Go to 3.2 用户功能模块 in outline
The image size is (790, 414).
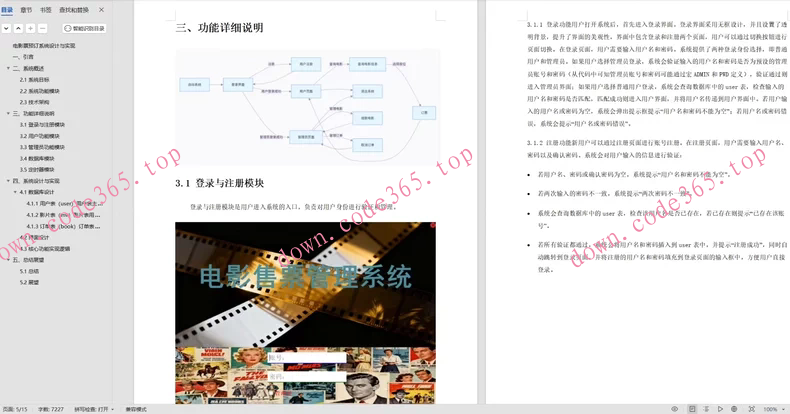(x=40, y=136)
